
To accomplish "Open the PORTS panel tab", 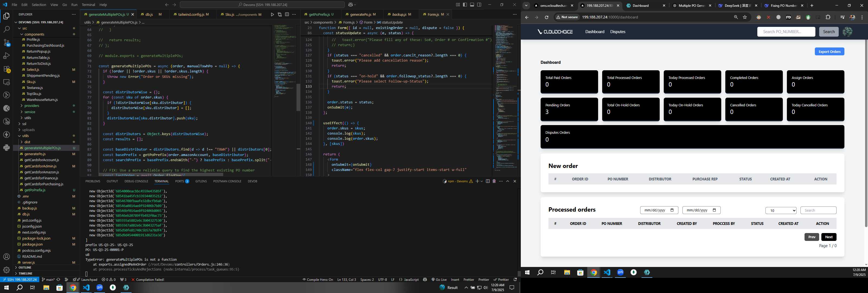I will tap(182, 181).
